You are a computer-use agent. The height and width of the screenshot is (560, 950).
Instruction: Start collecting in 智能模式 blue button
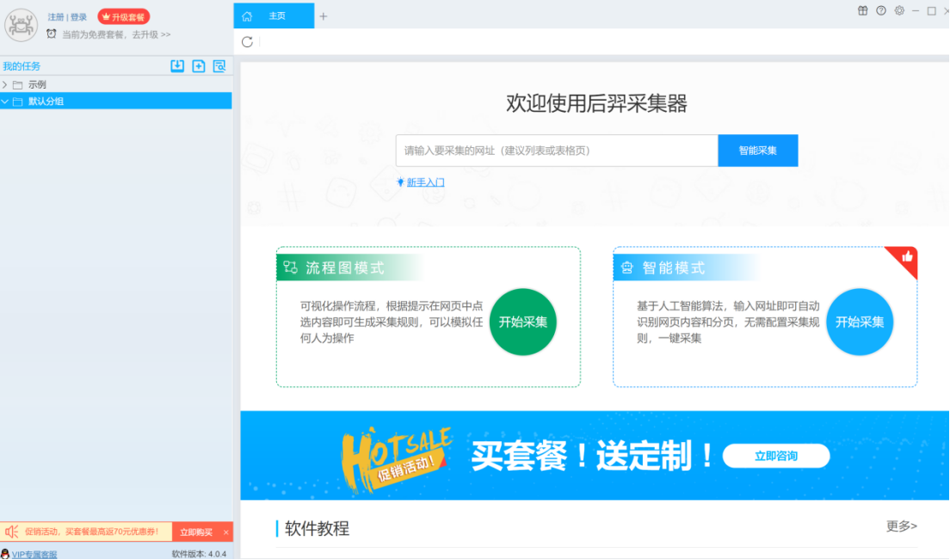pyautogui.click(x=860, y=322)
